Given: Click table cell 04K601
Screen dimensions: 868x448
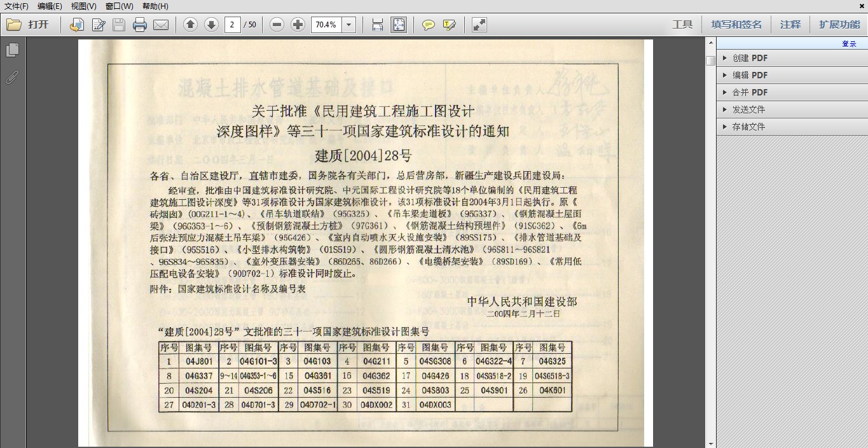Looking at the screenshot, I should (x=552, y=391).
